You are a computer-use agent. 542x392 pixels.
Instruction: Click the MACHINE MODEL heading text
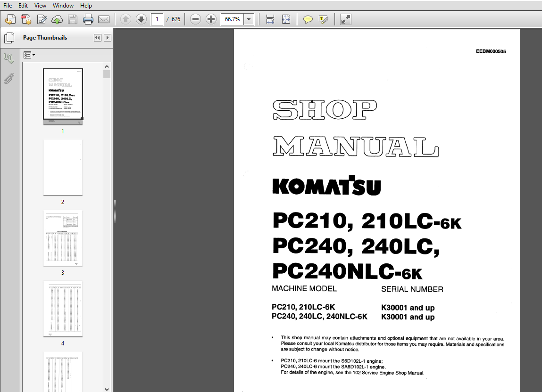click(x=304, y=289)
